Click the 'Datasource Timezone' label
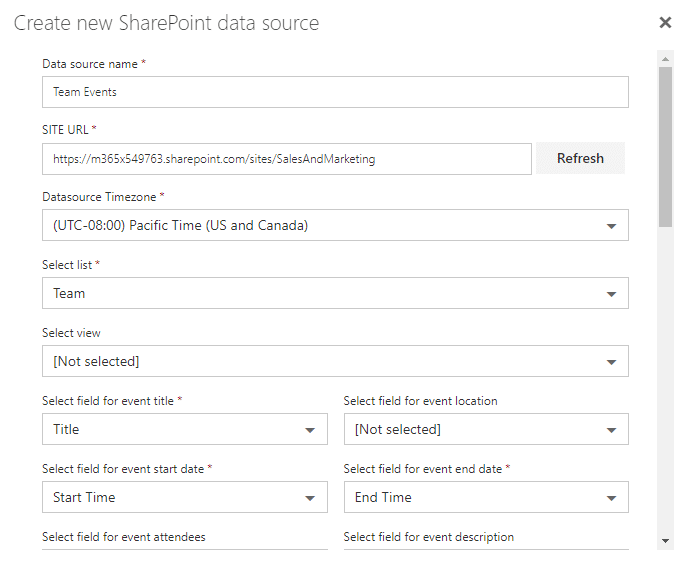Screen dimensions: 687x563 pos(99,197)
